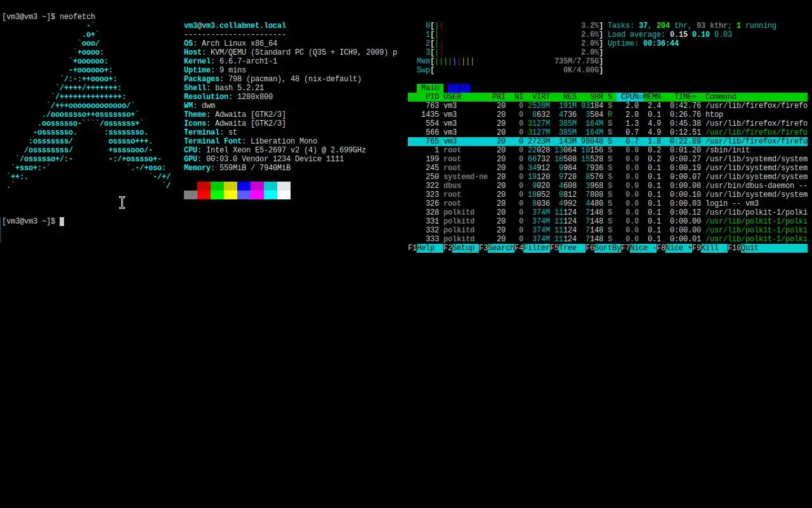Select the systemd process row PID 323

[x=608, y=194]
